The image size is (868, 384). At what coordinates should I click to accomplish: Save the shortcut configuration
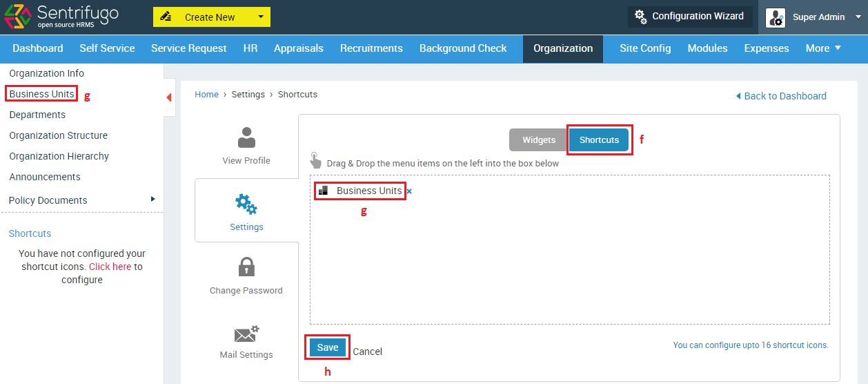(328, 347)
